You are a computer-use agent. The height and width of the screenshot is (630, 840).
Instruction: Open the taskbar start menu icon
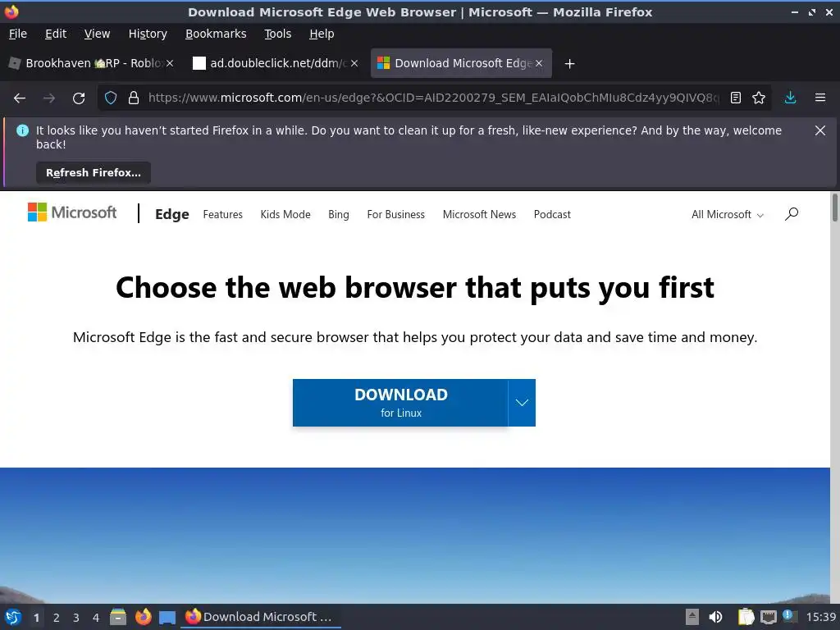(x=13, y=617)
